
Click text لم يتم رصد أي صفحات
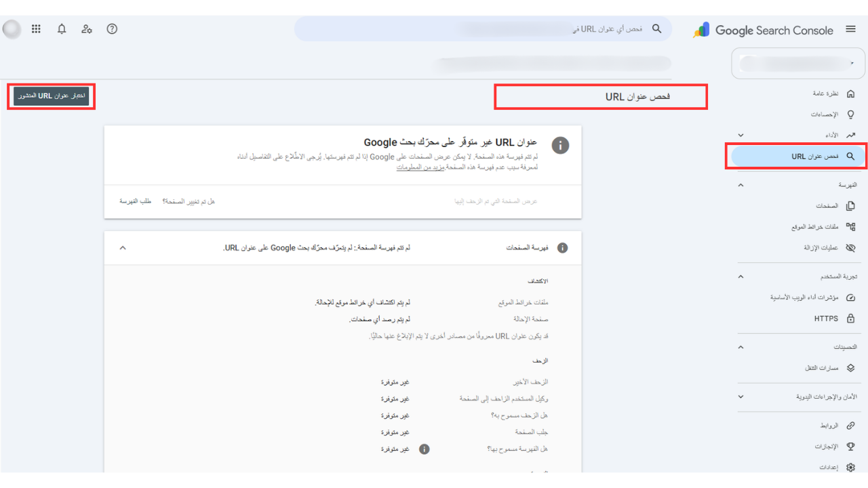380,319
